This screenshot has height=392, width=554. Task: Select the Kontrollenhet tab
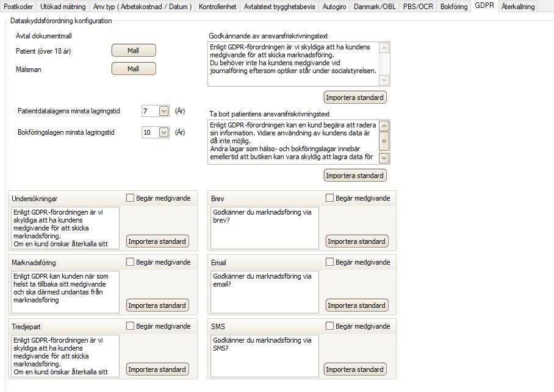click(217, 6)
